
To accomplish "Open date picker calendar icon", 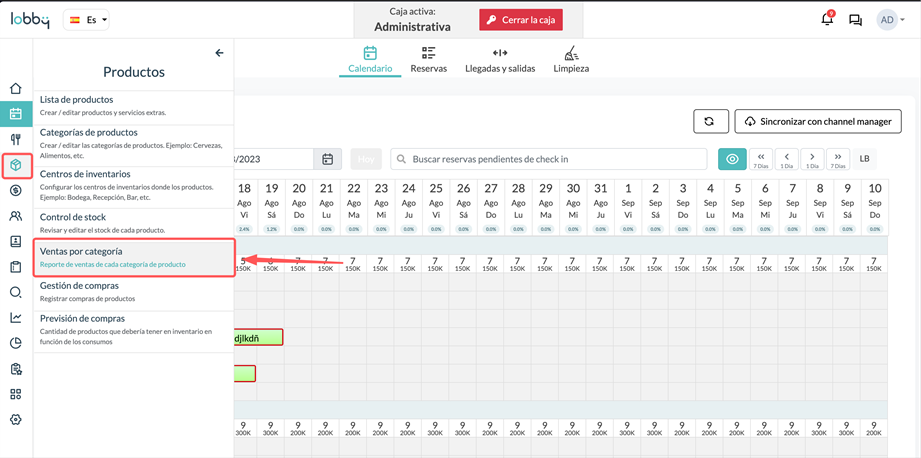I will pyautogui.click(x=328, y=159).
